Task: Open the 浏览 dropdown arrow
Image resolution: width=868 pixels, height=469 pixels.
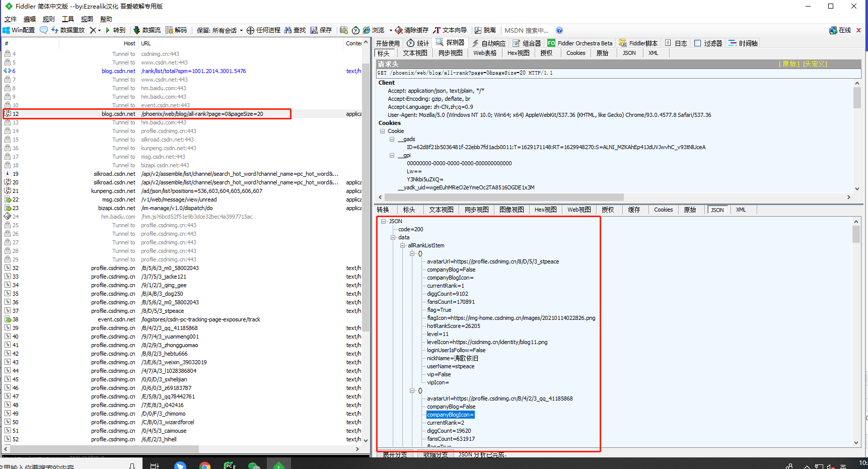Action: coord(391,30)
